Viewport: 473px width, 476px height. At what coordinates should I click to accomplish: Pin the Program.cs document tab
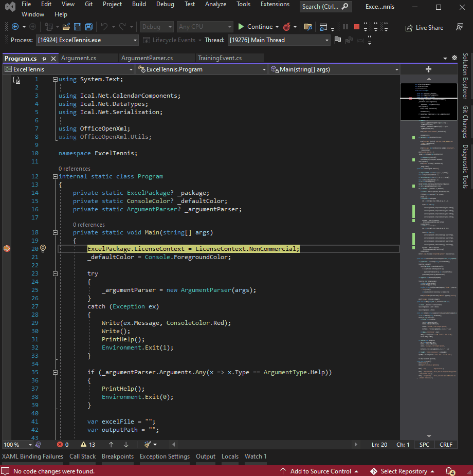point(45,58)
